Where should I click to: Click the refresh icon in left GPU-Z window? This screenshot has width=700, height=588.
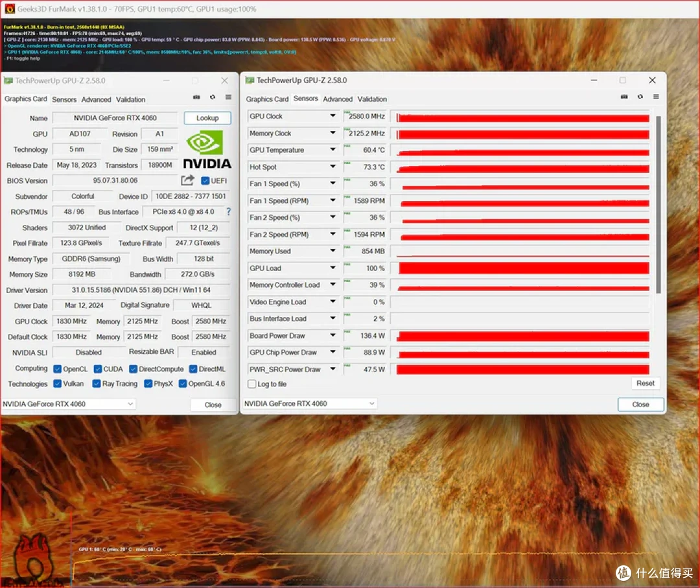point(213,97)
